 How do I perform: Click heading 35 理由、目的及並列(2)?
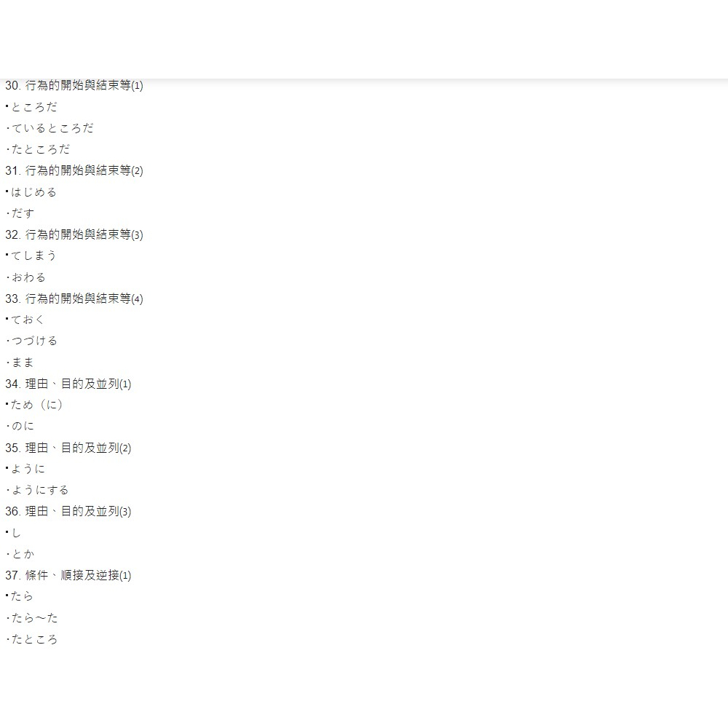pos(68,448)
